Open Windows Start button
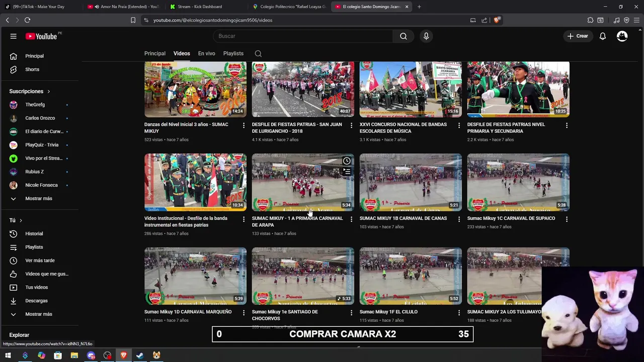The height and width of the screenshot is (362, 644). click(8, 355)
